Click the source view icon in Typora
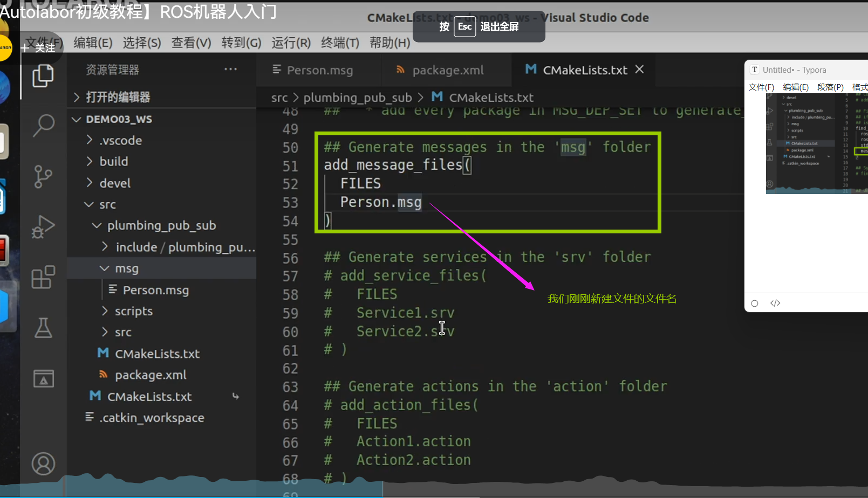 775,303
